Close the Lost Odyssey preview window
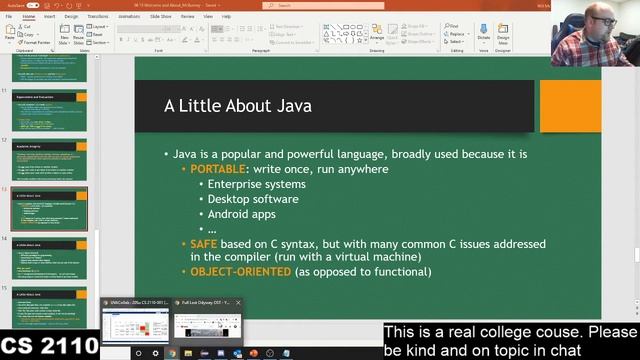640x360 pixels. pyautogui.click(x=238, y=303)
